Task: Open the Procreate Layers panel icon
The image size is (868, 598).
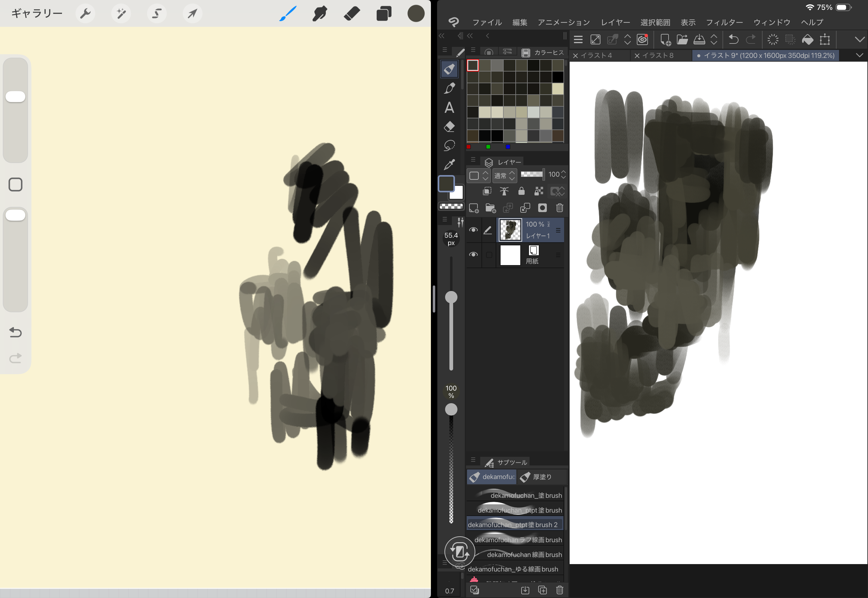Action: (384, 14)
